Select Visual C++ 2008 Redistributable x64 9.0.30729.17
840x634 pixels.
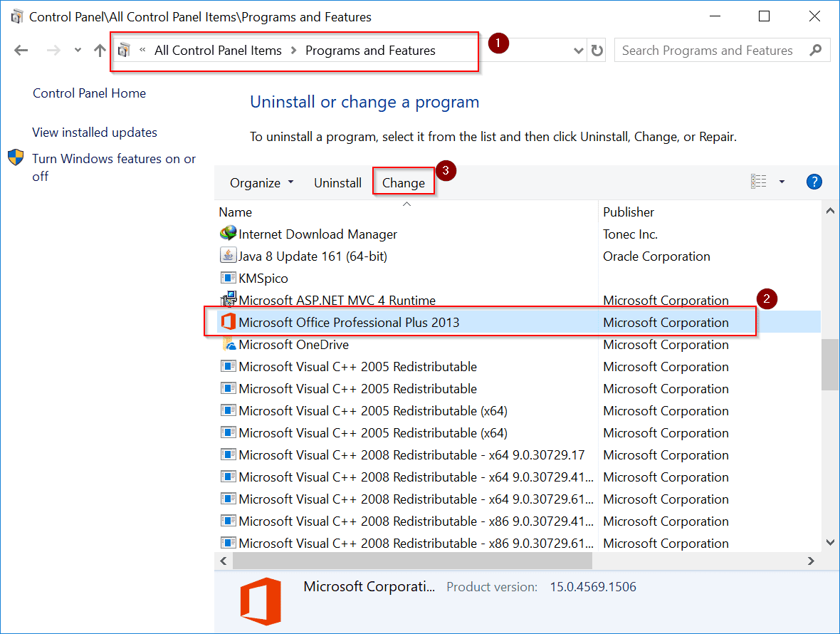[411, 455]
